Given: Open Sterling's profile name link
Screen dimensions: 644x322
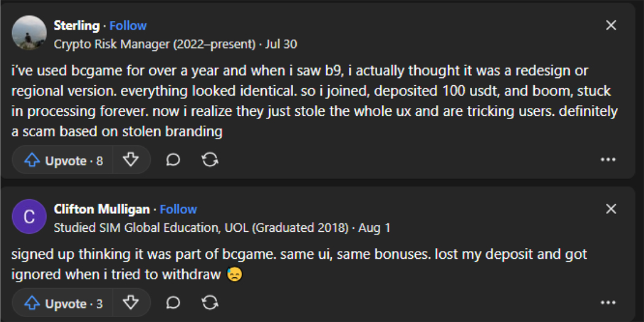Looking at the screenshot, I should [76, 26].
